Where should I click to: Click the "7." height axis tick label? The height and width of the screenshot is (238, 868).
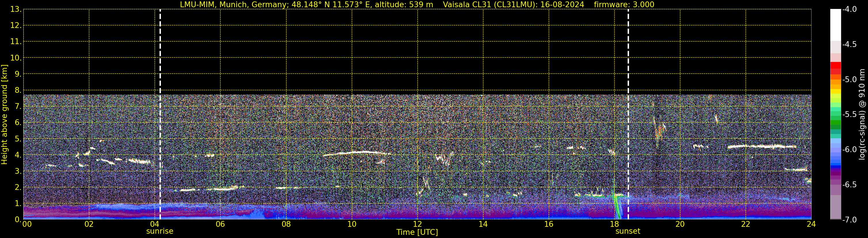[x=18, y=106]
